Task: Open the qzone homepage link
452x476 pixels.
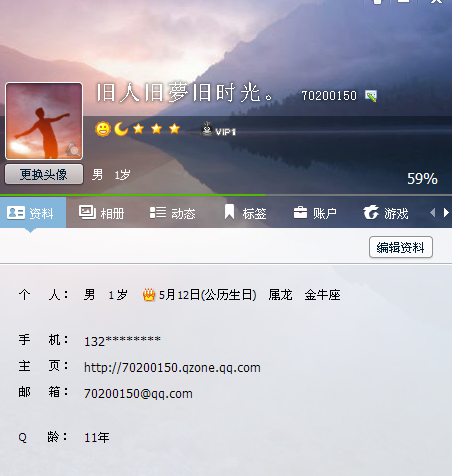Action: coord(172,367)
